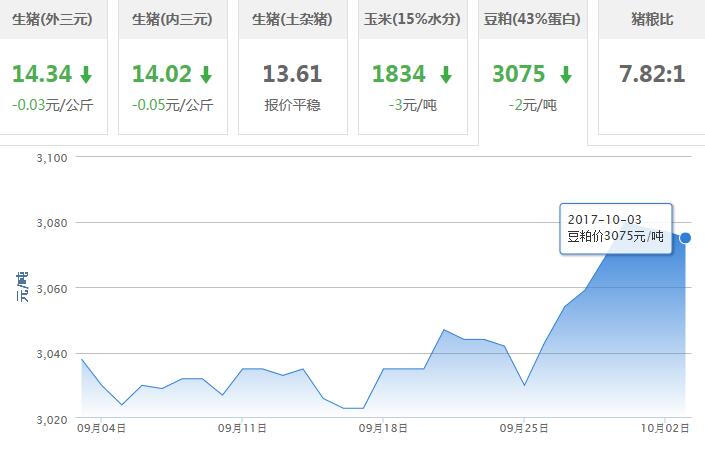
Task: Click the 3,040 y-axis label
Action: [52, 354]
